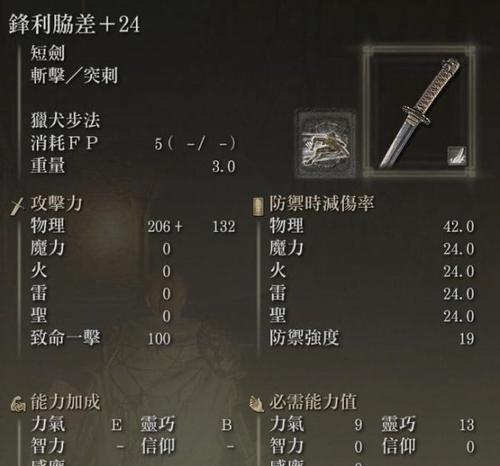Click the 力氣 scaling grade E
The image size is (500, 466).
click(117, 425)
